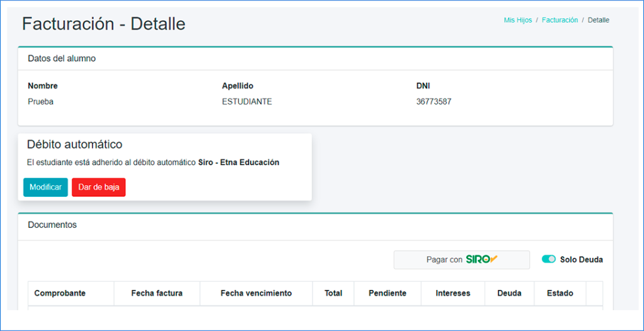
Task: Toggle the Solo Deuda switch
Action: click(548, 259)
